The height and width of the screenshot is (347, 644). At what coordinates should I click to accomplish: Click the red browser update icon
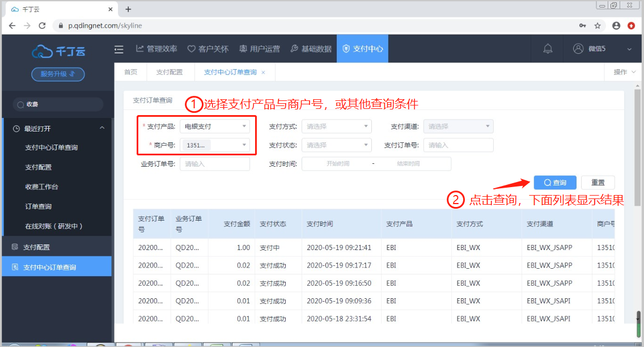click(632, 26)
